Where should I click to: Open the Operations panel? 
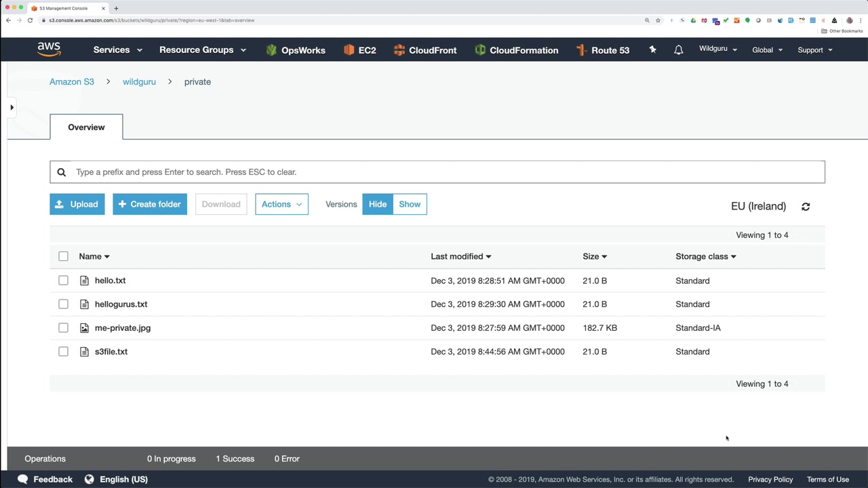45,459
